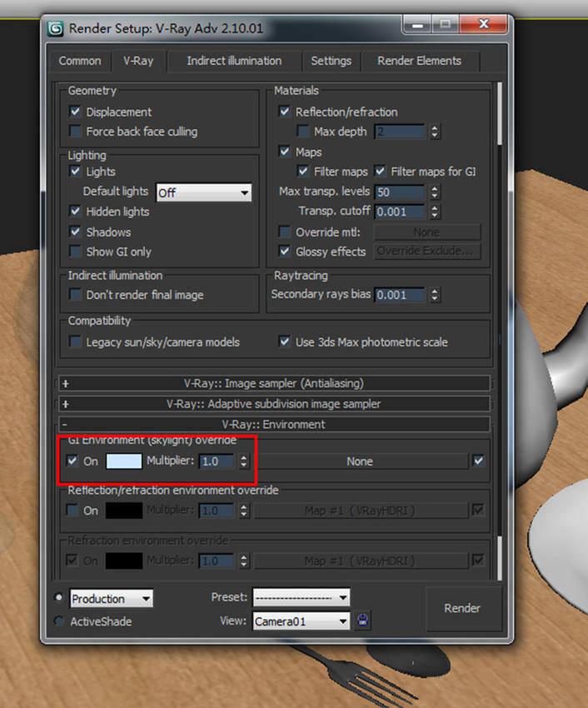The width and height of the screenshot is (588, 708).
Task: Open the Render Elements tab
Action: 419,61
